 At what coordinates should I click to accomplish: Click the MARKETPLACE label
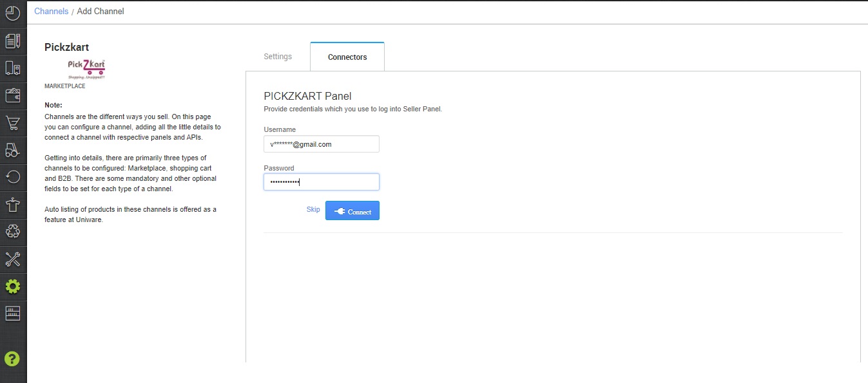pyautogui.click(x=65, y=86)
